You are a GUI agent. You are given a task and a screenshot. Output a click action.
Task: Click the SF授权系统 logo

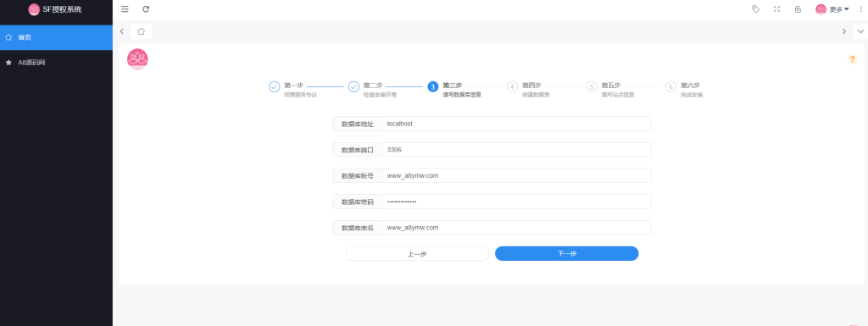[x=55, y=9]
